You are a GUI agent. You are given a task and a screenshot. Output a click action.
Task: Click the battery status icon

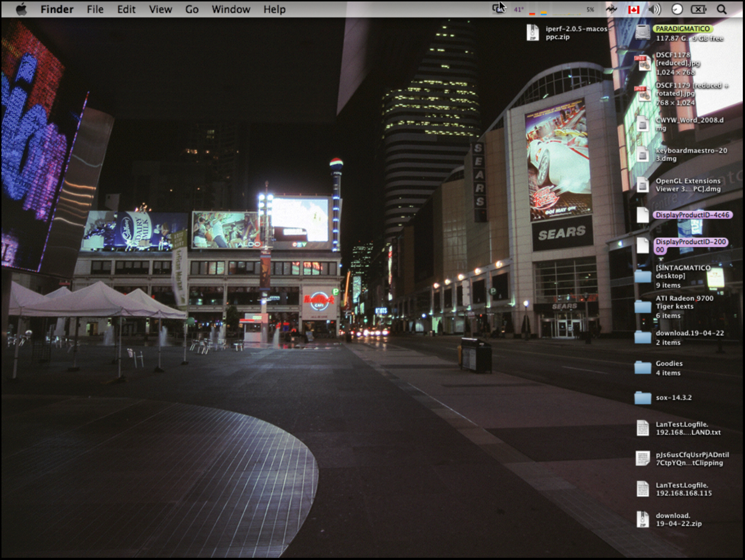[698, 9]
